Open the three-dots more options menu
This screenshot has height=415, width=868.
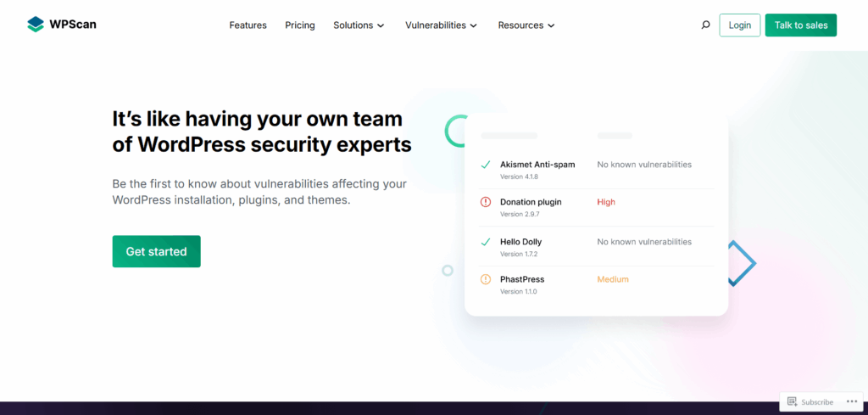tap(851, 401)
